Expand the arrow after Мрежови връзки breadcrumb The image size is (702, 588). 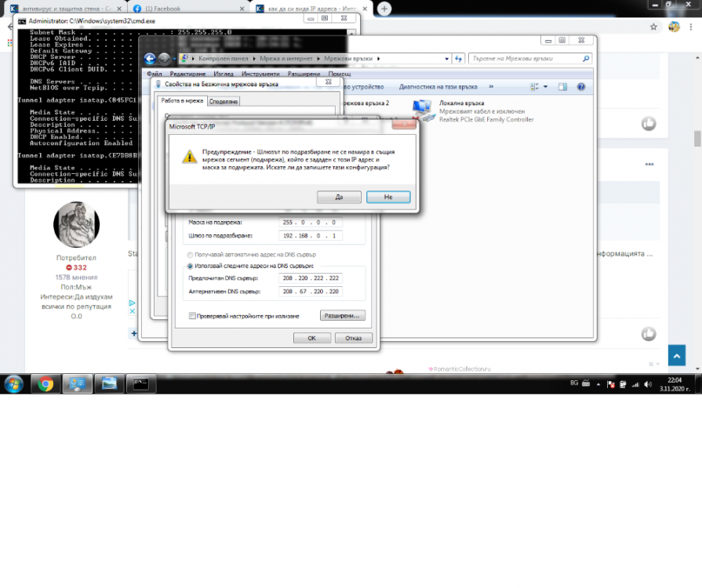(378, 59)
